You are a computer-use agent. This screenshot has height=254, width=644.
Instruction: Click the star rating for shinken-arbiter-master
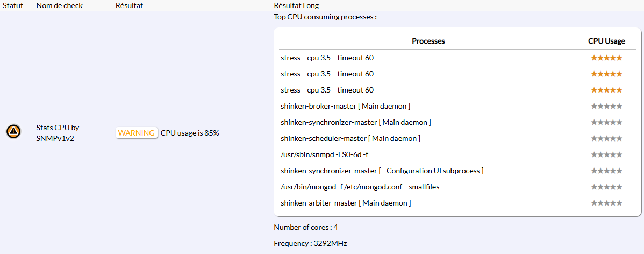(x=606, y=203)
